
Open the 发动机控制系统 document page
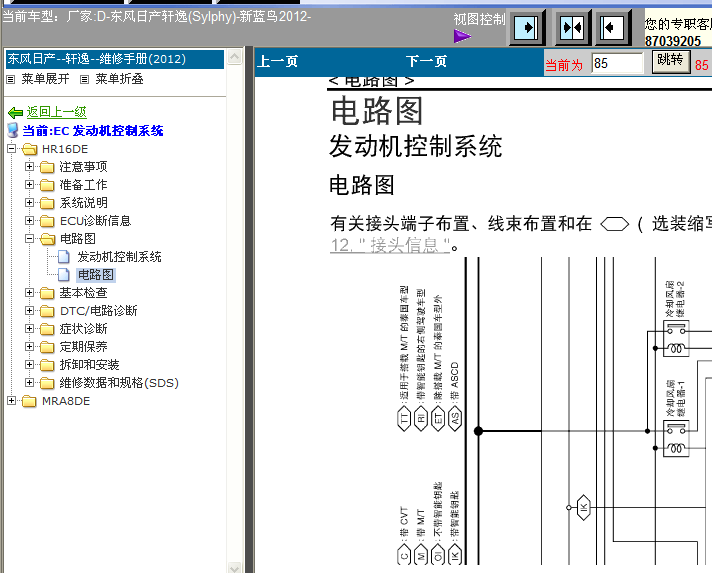[119, 257]
